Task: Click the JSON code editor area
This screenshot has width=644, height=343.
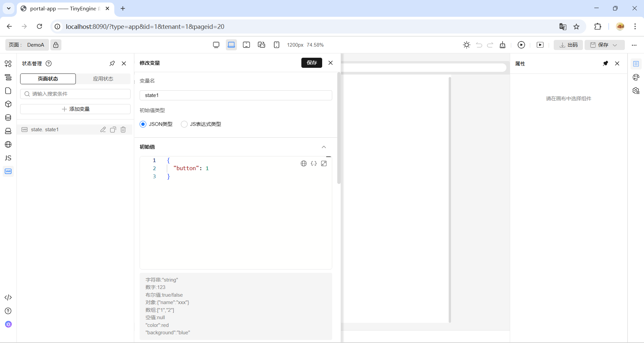Action: pos(236,213)
